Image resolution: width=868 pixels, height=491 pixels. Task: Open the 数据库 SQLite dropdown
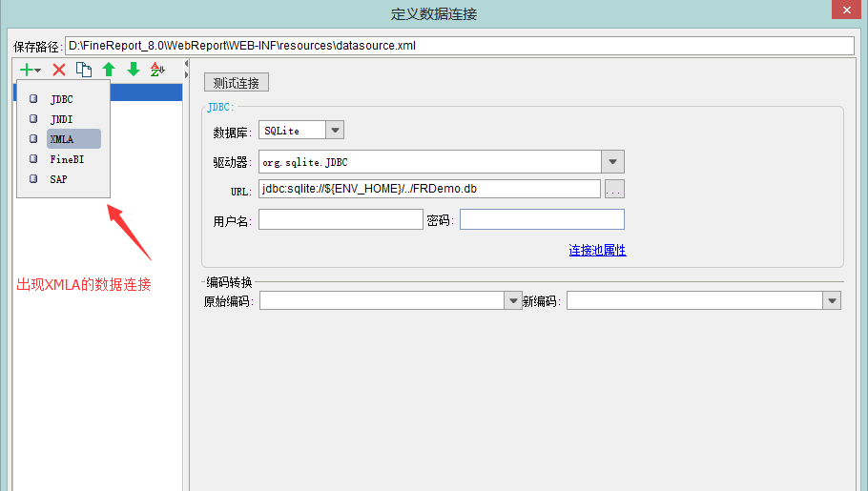pyautogui.click(x=335, y=130)
